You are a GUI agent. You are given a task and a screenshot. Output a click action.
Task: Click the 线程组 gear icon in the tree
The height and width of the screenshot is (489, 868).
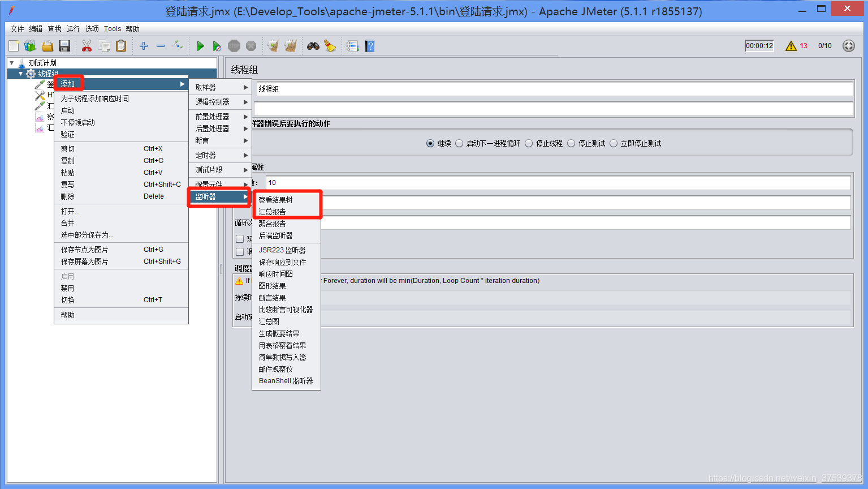(31, 74)
